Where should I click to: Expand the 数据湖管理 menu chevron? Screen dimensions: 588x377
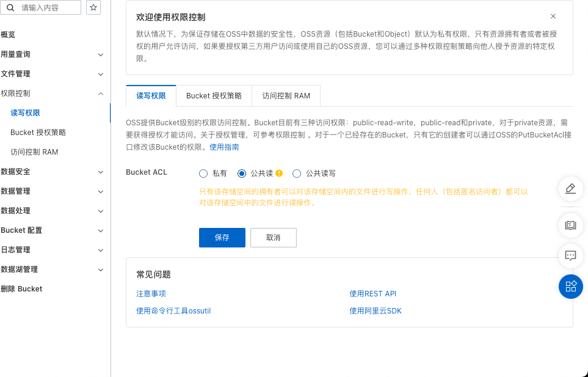pos(101,269)
